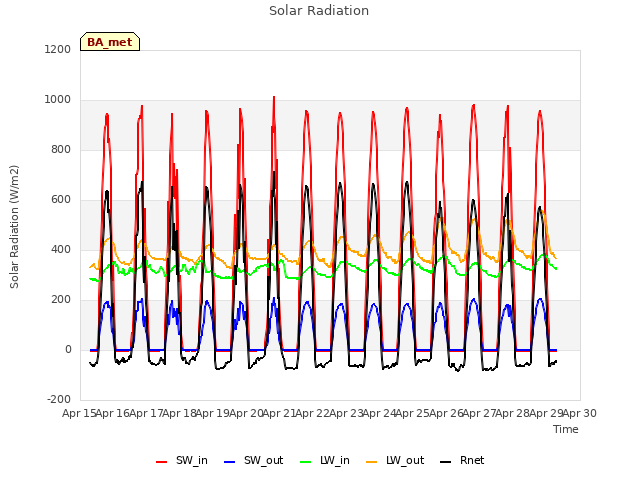The width and height of the screenshot is (640, 480).
Task: Toggle the LW_out legend entry
Action: tap(395, 460)
